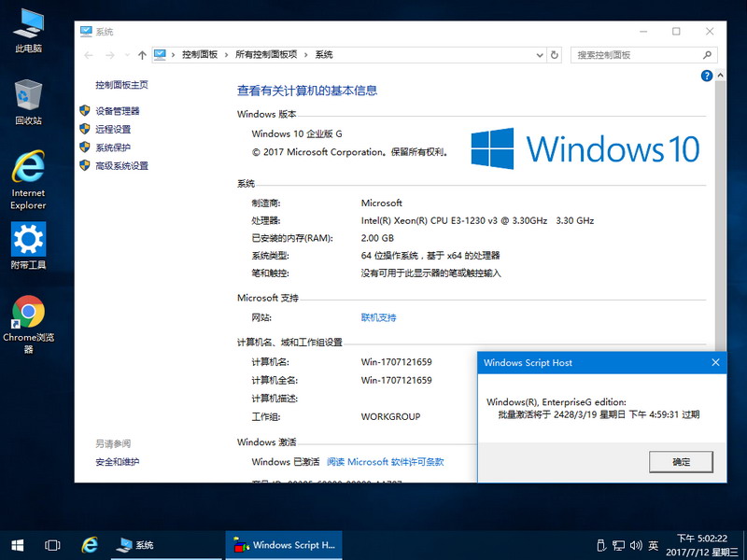Viewport: 747px width, 560px height.
Task: Select 批量激活将于 2428/3/19 expiry message
Action: point(599,414)
